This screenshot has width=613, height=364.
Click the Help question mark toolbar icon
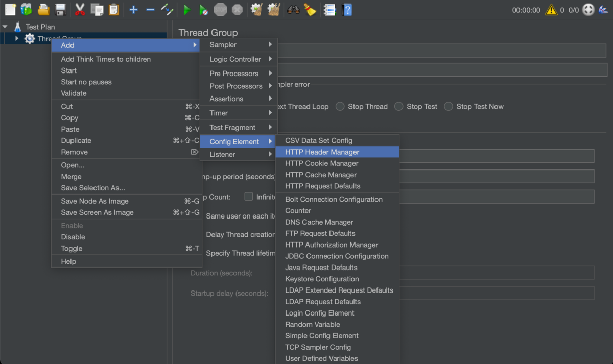(x=347, y=9)
